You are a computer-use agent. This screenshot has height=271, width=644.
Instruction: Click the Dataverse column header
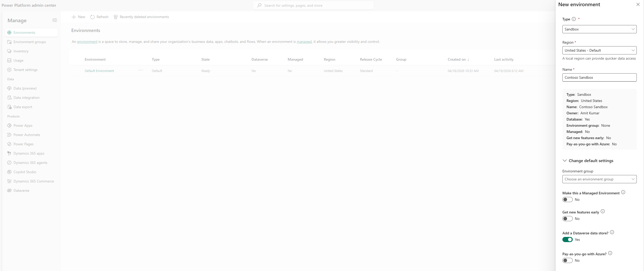pyautogui.click(x=260, y=59)
